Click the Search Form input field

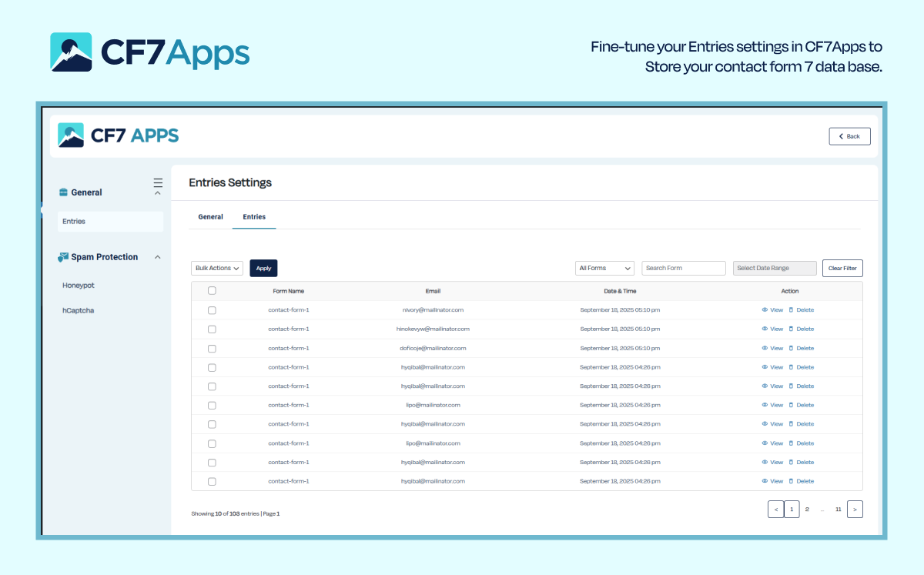[x=684, y=268]
